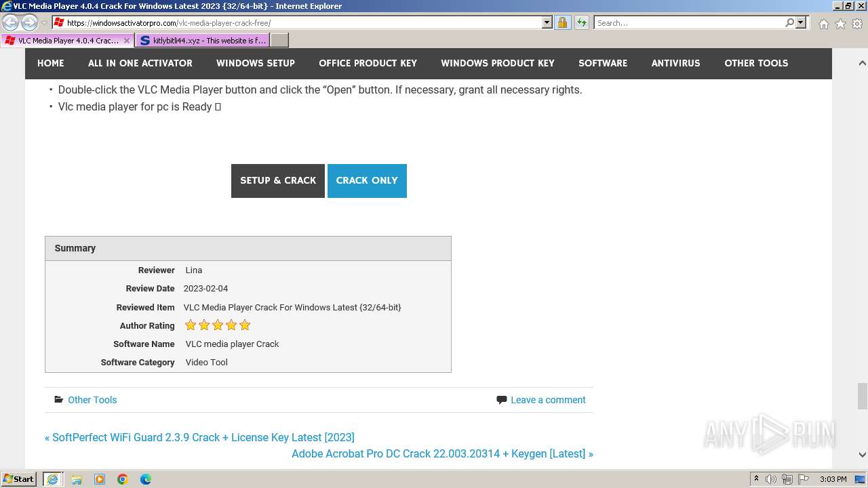Click the Refresh page icon
This screenshot has width=868, height=488.
(x=581, y=22)
